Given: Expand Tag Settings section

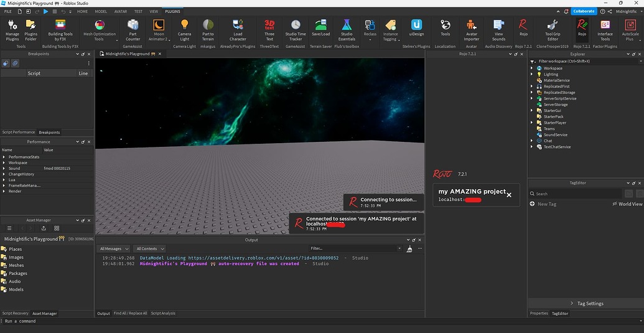Looking at the screenshot, I should click(x=587, y=304).
